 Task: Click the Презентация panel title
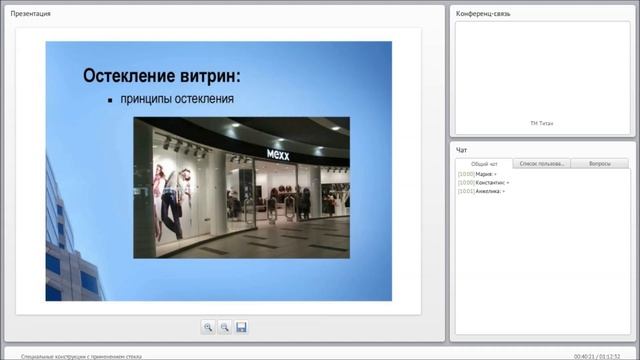point(30,13)
